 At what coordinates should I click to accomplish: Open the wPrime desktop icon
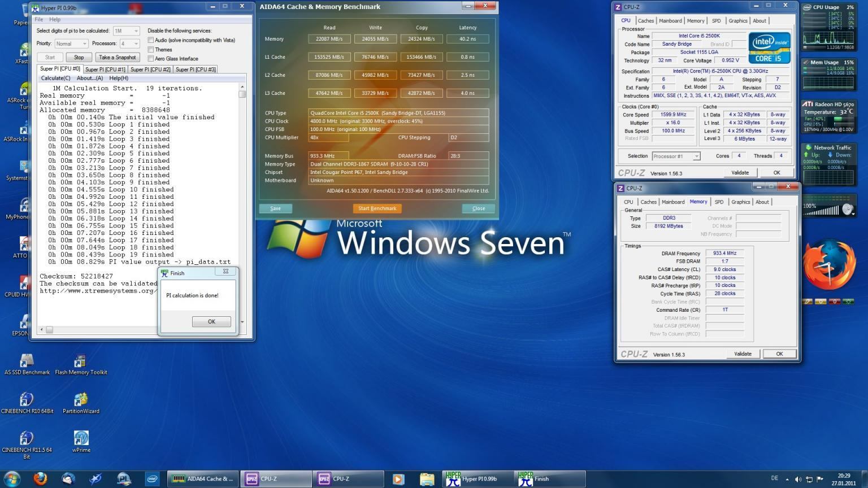pyautogui.click(x=81, y=442)
